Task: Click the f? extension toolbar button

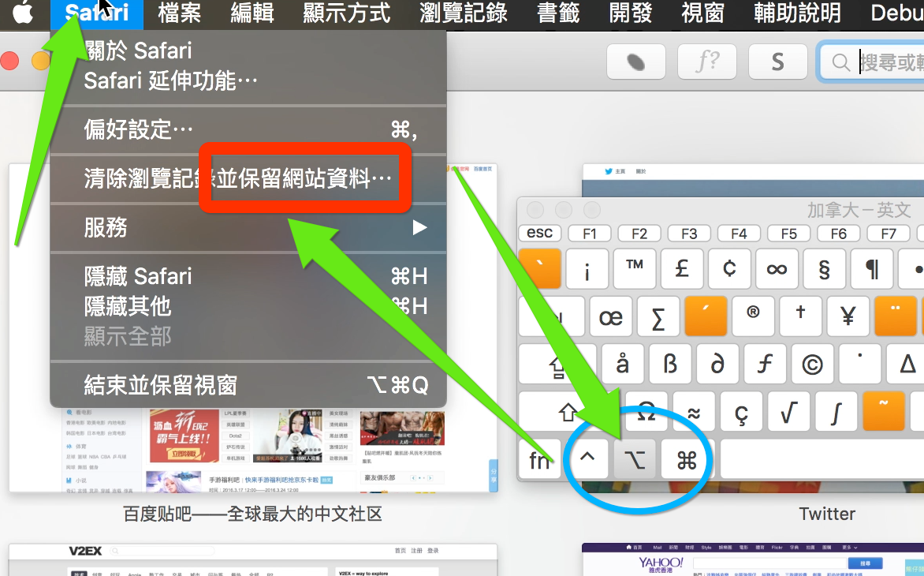Action: tap(706, 62)
